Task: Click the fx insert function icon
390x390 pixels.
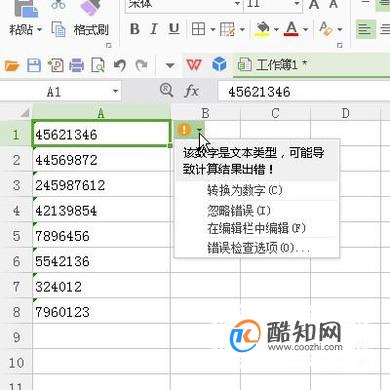Action: tap(191, 91)
